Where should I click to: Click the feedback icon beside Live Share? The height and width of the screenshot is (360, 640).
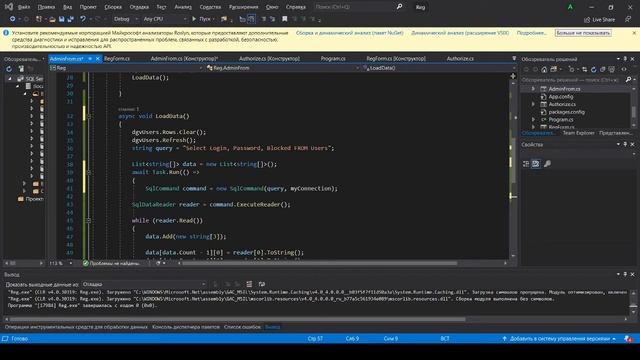point(628,19)
